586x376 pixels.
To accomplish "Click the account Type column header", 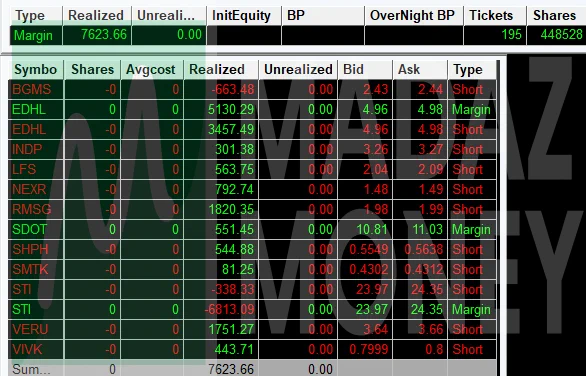I will 36,16.
